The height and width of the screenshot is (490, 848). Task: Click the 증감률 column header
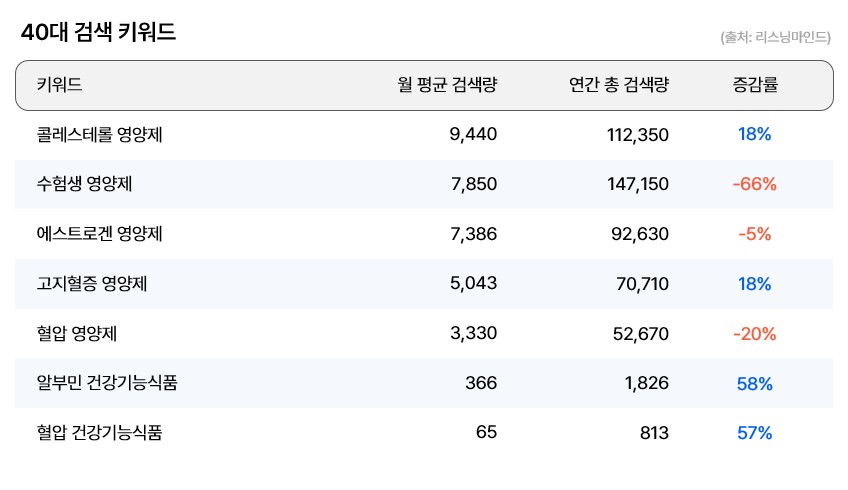755,86
